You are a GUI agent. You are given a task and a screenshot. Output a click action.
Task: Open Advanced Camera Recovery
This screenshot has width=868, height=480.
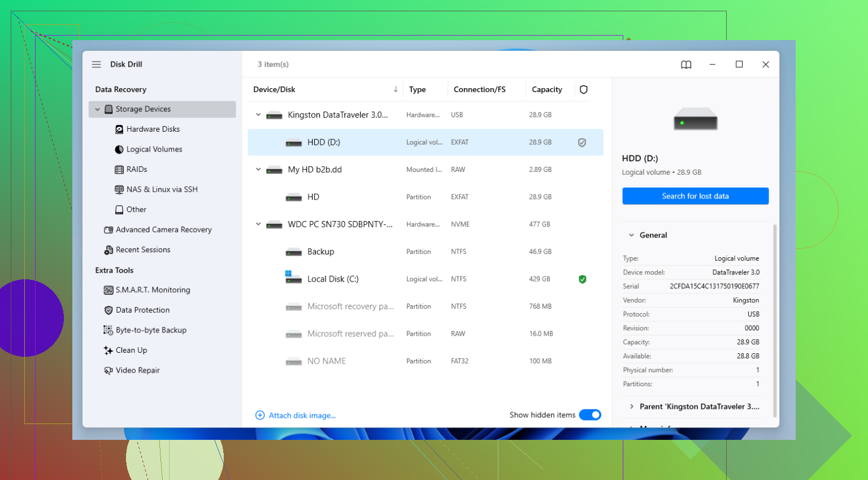163,230
